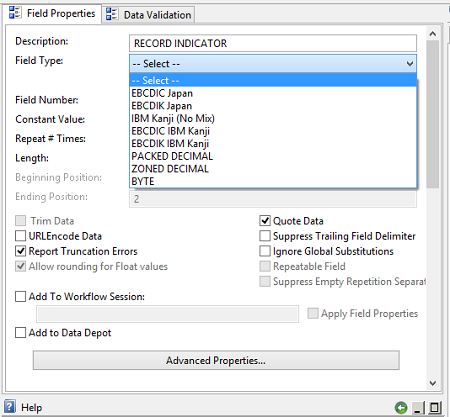This screenshot has height=417, width=450.
Task: Enable the URLEncode Data checkbox
Action: tap(21, 236)
